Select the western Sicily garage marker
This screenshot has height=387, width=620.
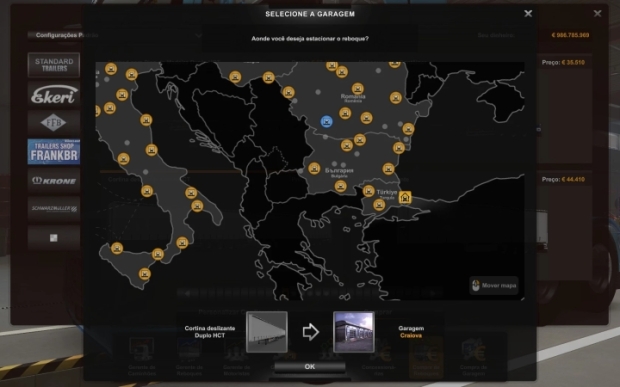click(x=117, y=248)
